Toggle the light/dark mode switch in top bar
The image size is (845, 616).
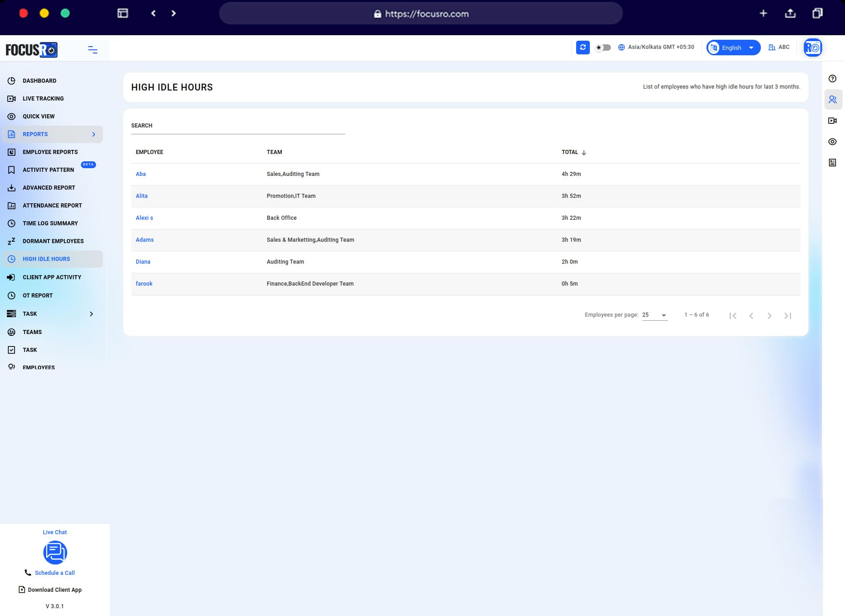pos(603,47)
